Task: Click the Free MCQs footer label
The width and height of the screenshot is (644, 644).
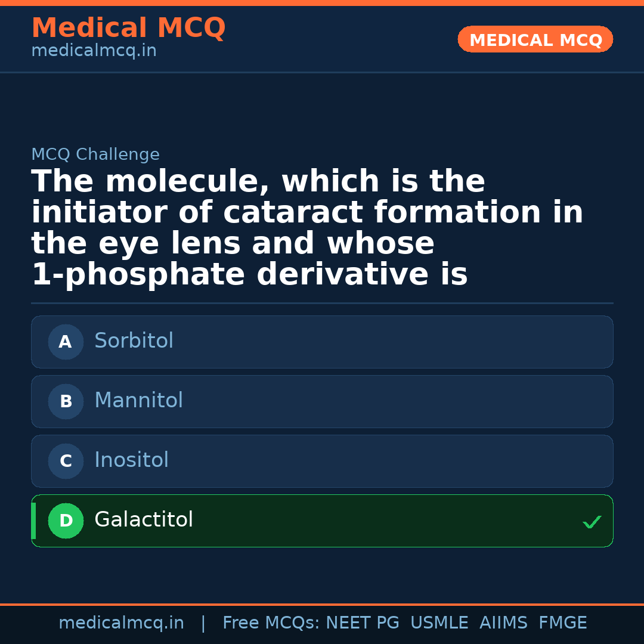Action: tap(271, 623)
